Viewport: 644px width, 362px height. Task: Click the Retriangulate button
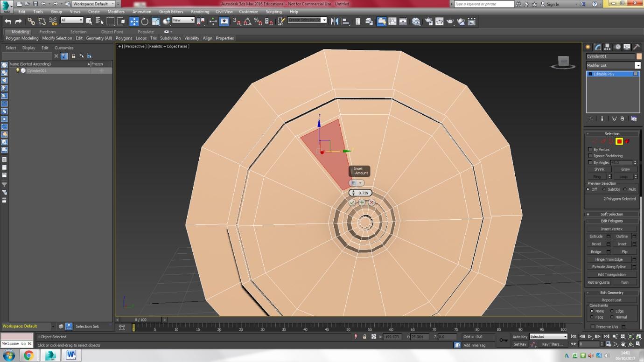coord(598,282)
